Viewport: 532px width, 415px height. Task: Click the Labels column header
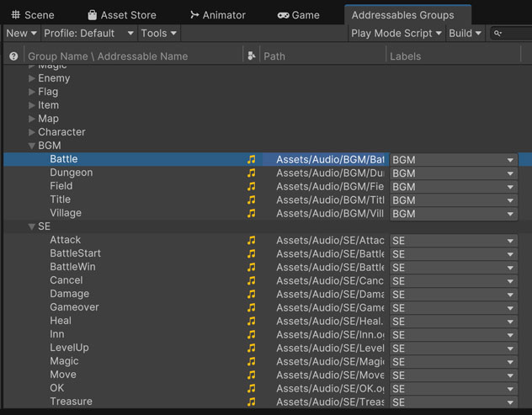pyautogui.click(x=406, y=56)
